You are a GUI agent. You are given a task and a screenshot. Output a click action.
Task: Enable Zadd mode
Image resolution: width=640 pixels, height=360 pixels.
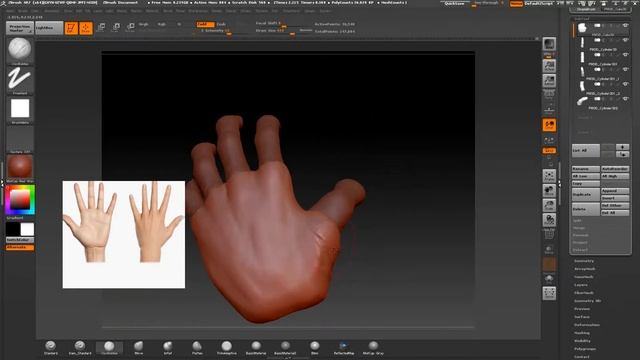pos(205,24)
